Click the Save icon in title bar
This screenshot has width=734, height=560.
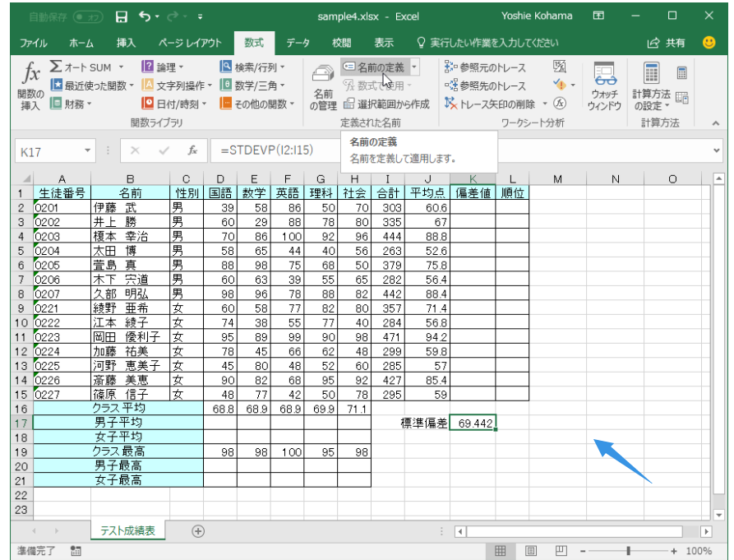(x=122, y=16)
